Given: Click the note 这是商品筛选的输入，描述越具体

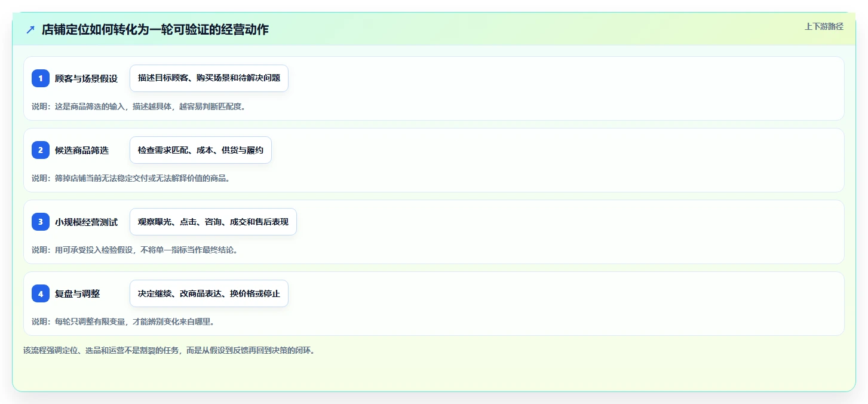Looking at the screenshot, I should coord(139,106).
